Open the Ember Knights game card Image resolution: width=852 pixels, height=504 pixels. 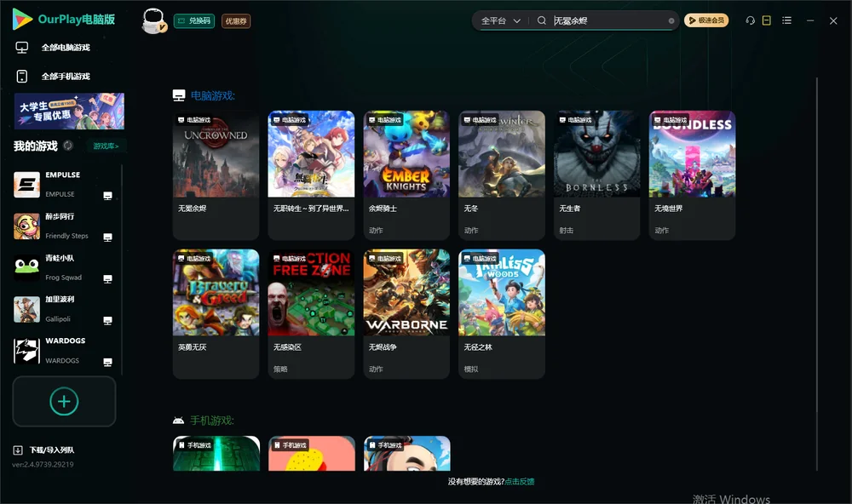click(x=406, y=175)
